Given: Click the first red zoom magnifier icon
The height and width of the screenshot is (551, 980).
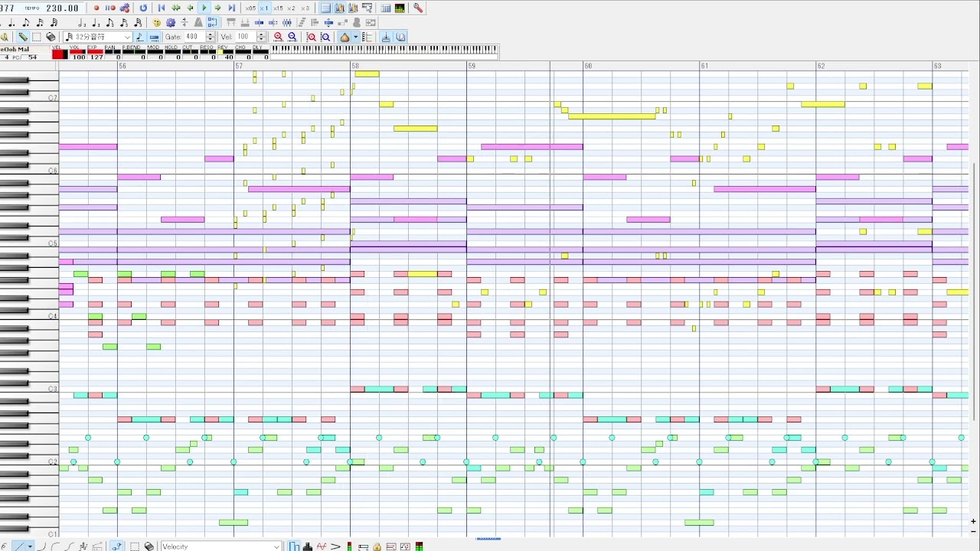Looking at the screenshot, I should pyautogui.click(x=278, y=37).
